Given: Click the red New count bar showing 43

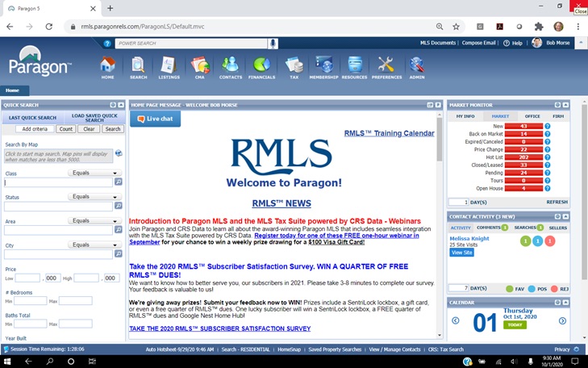Looking at the screenshot, I should pos(523,126).
